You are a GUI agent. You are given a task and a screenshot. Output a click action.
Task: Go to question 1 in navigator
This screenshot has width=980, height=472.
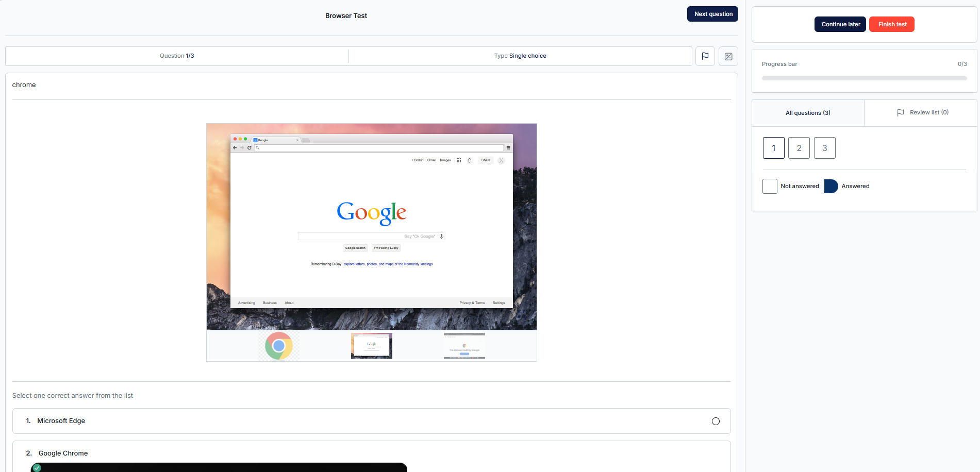774,148
